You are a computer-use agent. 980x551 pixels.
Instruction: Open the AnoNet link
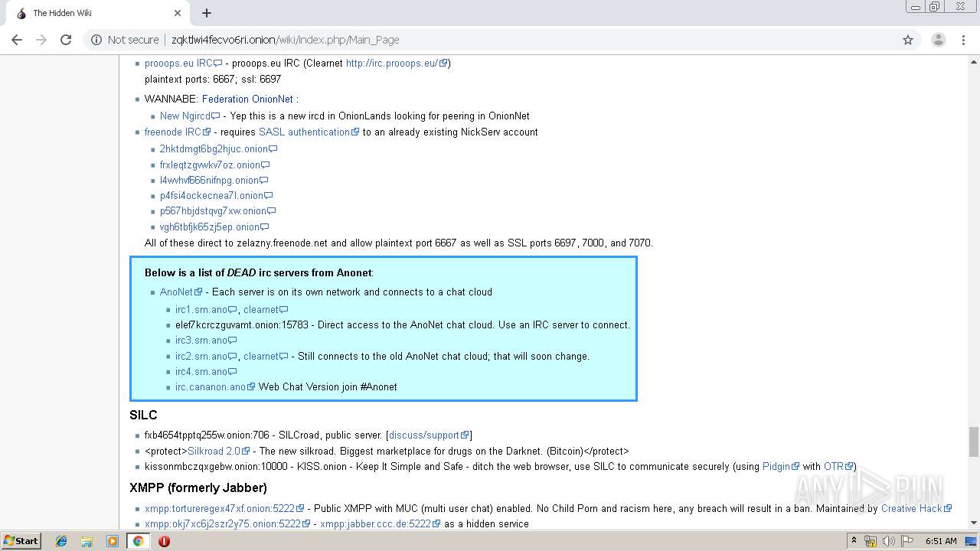coord(181,292)
